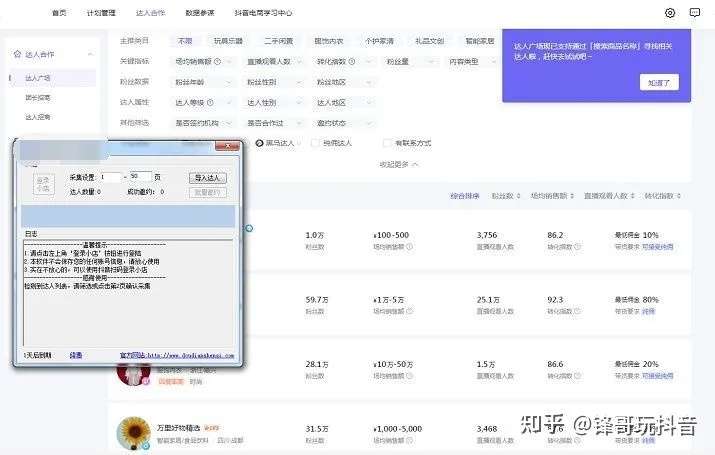This screenshot has width=715, height=455.
Task: Open the 粉丝性别 dropdown
Action: 274,82
